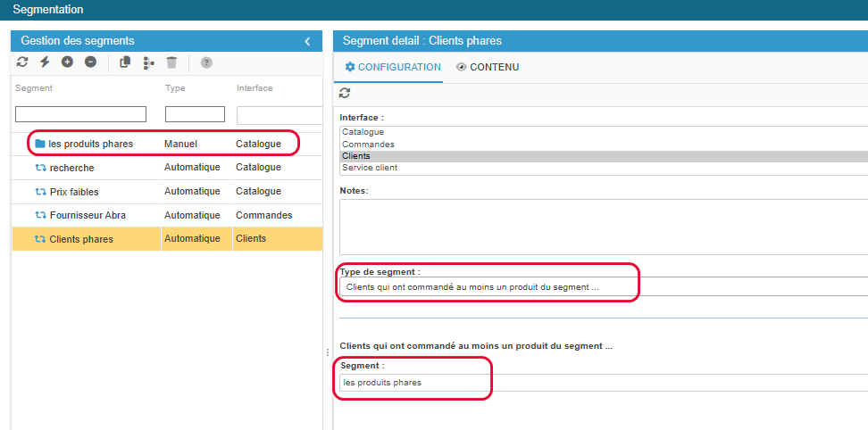Choose 'Catalogue' in the Interface list
This screenshot has height=430, width=868.
pos(604,132)
